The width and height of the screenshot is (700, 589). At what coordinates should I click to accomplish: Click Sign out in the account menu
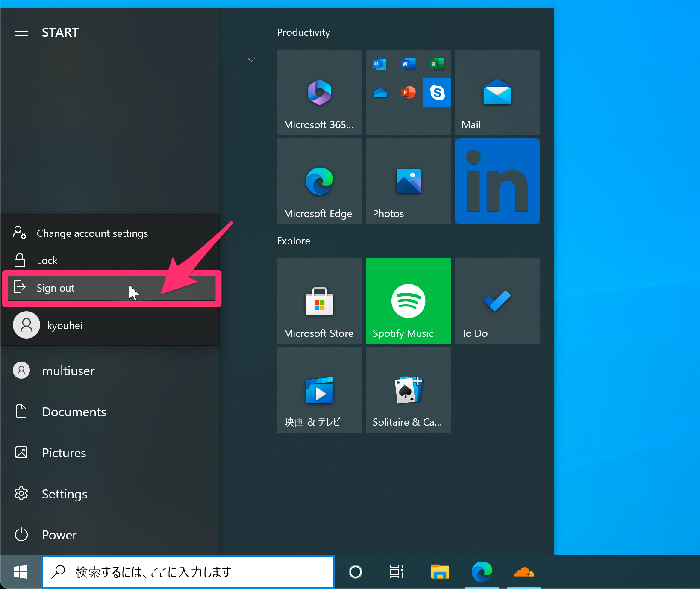(112, 288)
